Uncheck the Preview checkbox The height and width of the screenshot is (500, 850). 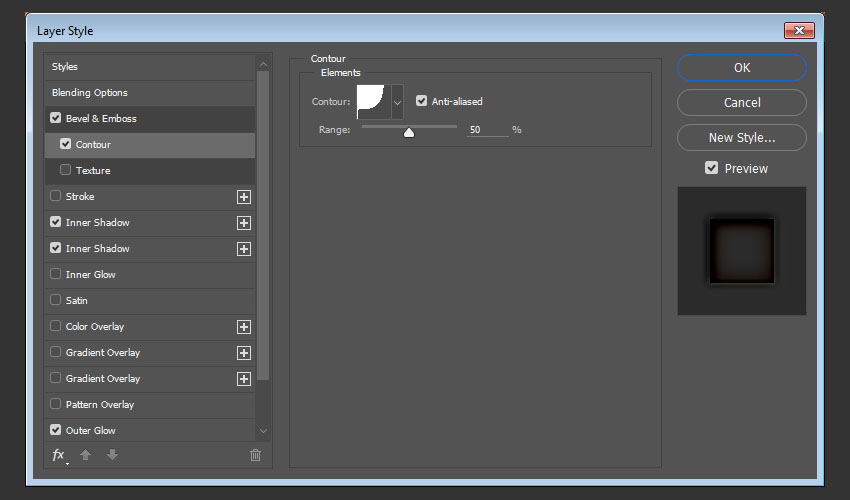click(x=711, y=168)
